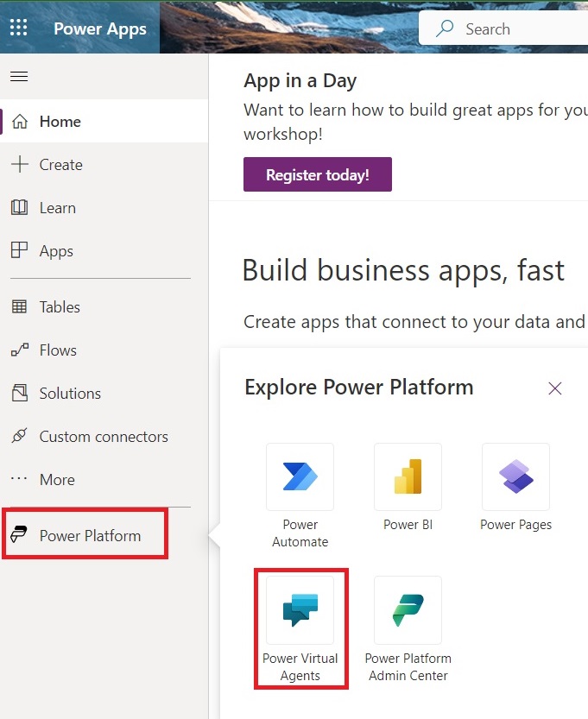Screen dimensions: 588x719
Task: Close the Explore Power Platform panel
Action: pyautogui.click(x=555, y=388)
